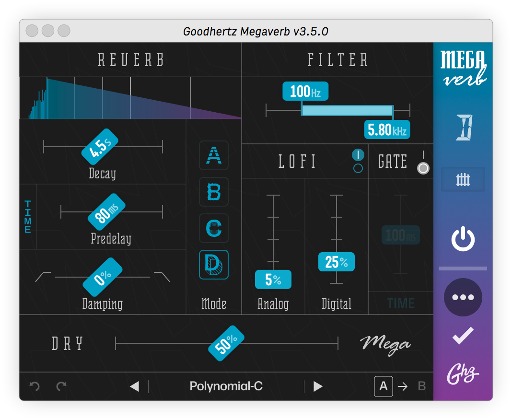Toggle the plugin power button
The width and height of the screenshot is (512, 420).
463,239
